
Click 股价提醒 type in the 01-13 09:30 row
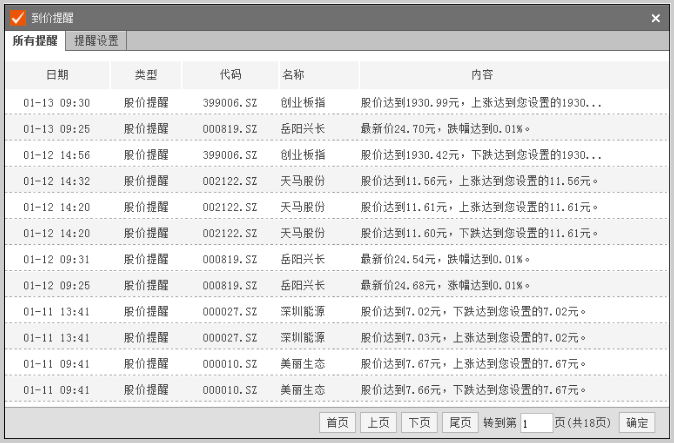[x=146, y=103]
